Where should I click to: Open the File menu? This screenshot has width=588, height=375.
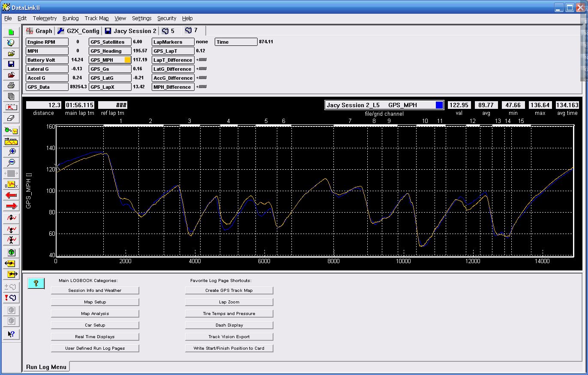(x=8, y=18)
